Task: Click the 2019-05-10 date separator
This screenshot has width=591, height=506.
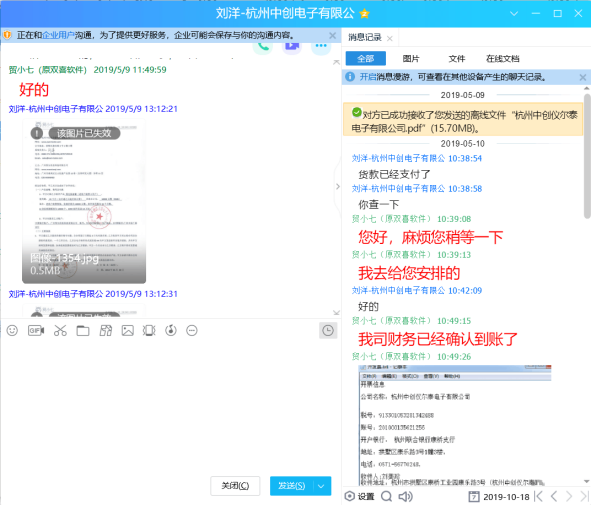Action: point(462,144)
